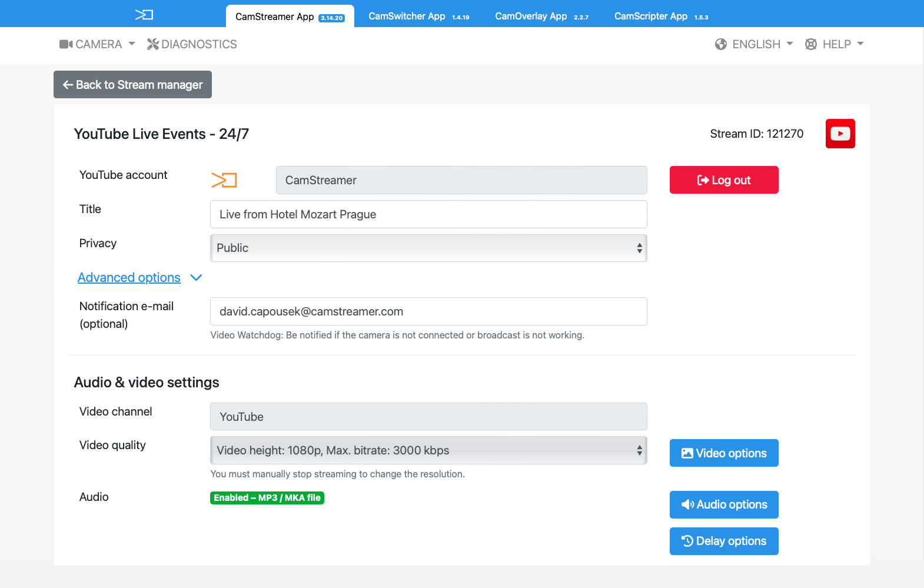
Task: Click the camera icon beside CAMERA
Action: pyautogui.click(x=66, y=44)
